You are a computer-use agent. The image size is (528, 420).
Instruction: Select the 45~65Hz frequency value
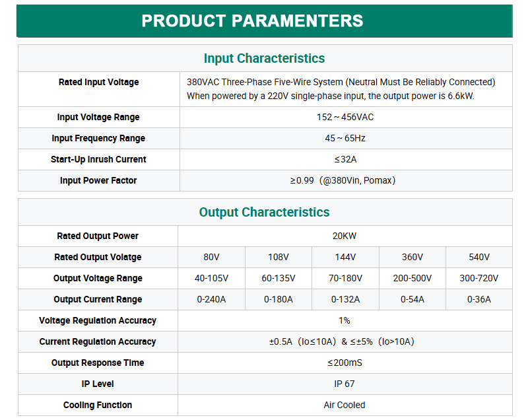345,139
